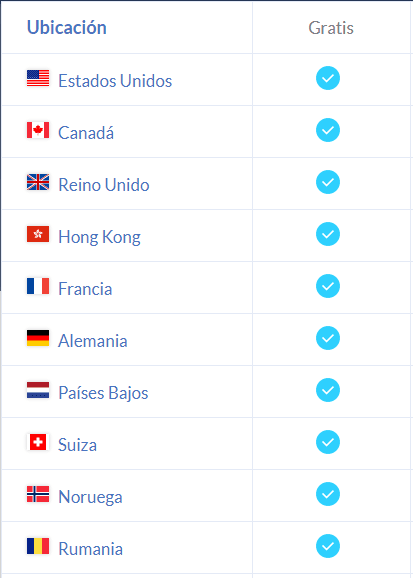Click the Alemania location text

93,341
